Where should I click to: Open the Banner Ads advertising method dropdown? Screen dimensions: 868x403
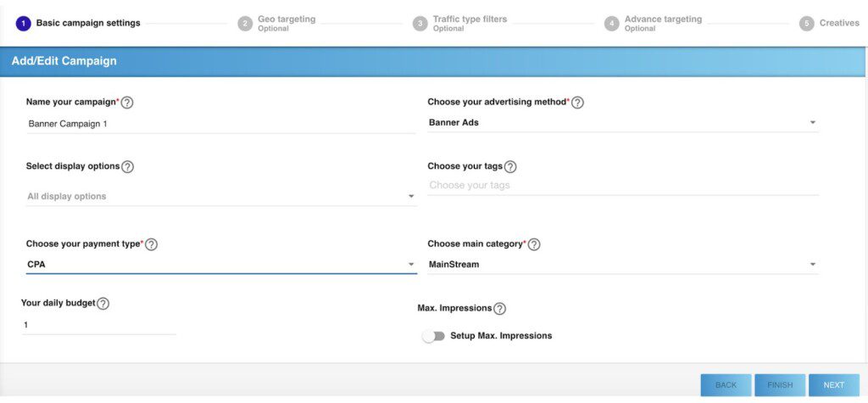(622, 123)
